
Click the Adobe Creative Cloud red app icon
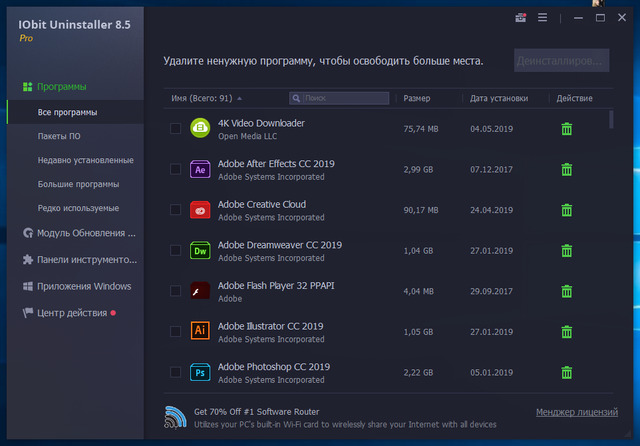(x=200, y=210)
